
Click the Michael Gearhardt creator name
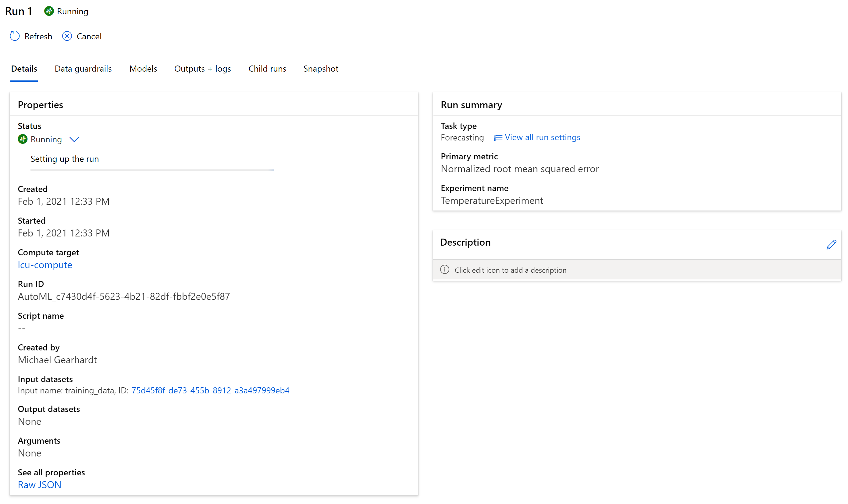coord(57,360)
